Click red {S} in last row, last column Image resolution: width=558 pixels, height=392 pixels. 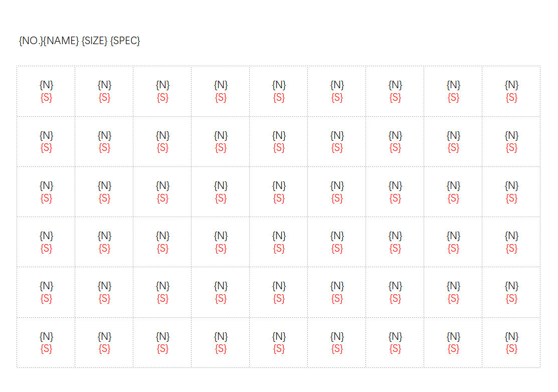point(511,349)
